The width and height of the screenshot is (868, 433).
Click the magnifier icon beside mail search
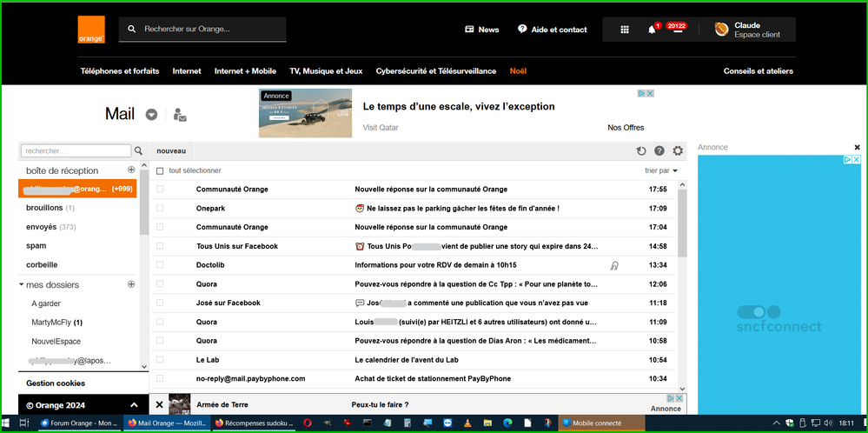(x=138, y=151)
